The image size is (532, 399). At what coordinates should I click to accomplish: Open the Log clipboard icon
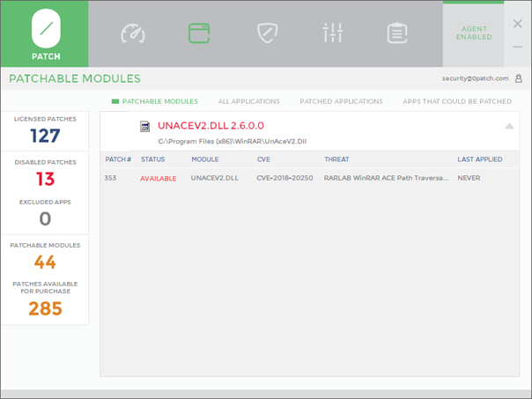point(397,33)
